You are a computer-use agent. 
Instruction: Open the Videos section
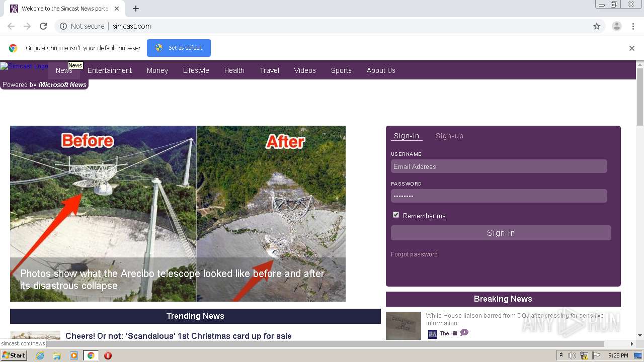pyautogui.click(x=305, y=70)
